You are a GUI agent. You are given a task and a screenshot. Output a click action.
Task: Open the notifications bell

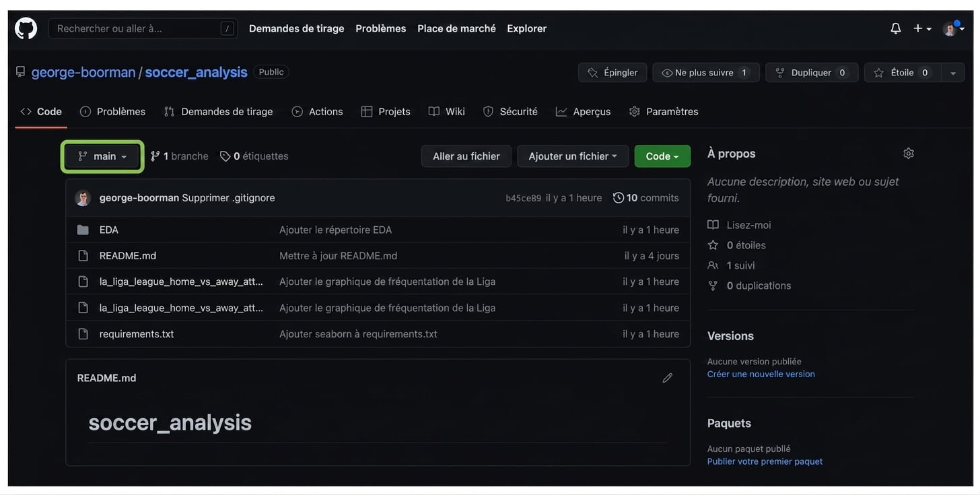click(x=896, y=28)
